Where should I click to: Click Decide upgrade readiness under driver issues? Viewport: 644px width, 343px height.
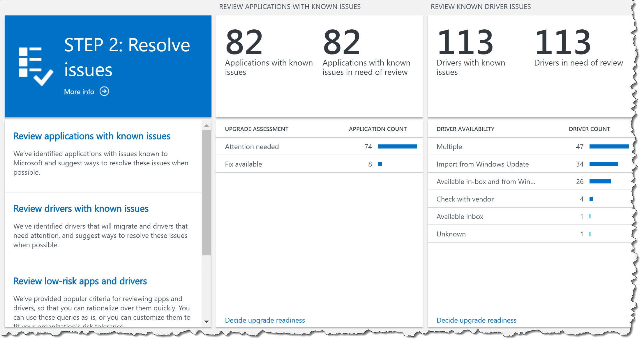(x=476, y=320)
